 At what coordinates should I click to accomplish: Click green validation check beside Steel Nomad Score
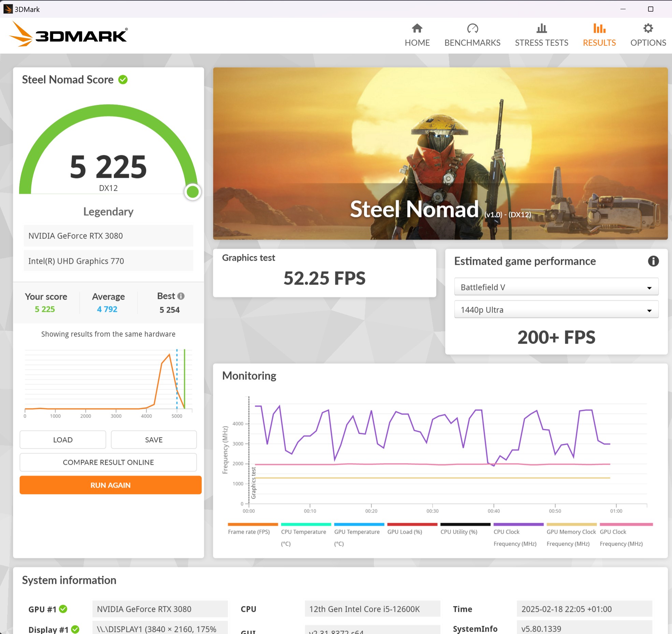123,80
